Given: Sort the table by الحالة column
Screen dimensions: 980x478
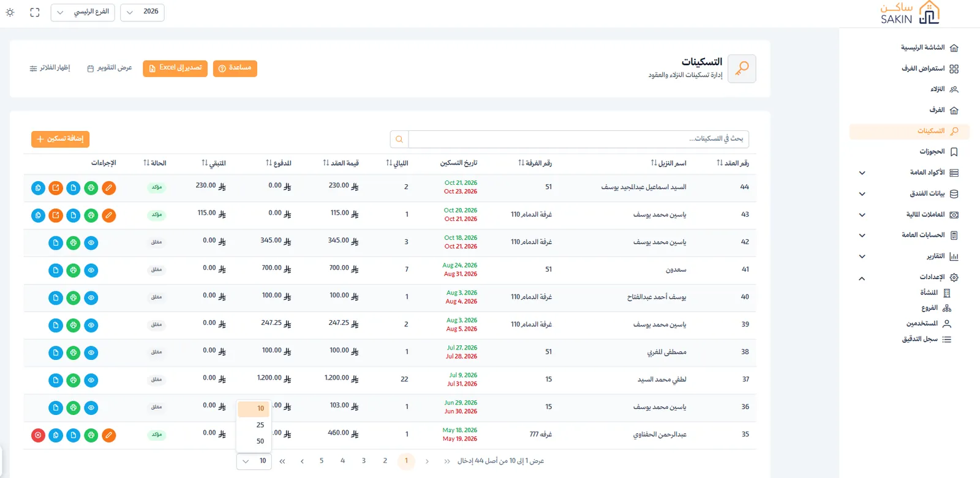Looking at the screenshot, I should [155, 163].
